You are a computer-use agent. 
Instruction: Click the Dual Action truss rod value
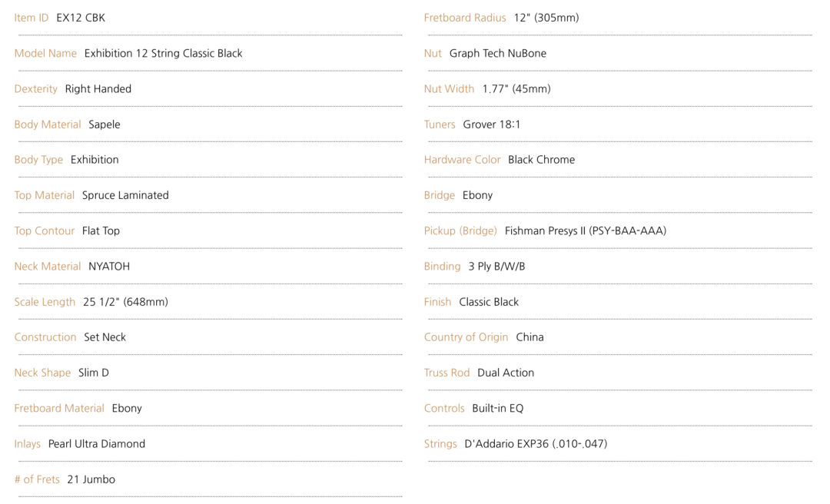[x=506, y=373]
